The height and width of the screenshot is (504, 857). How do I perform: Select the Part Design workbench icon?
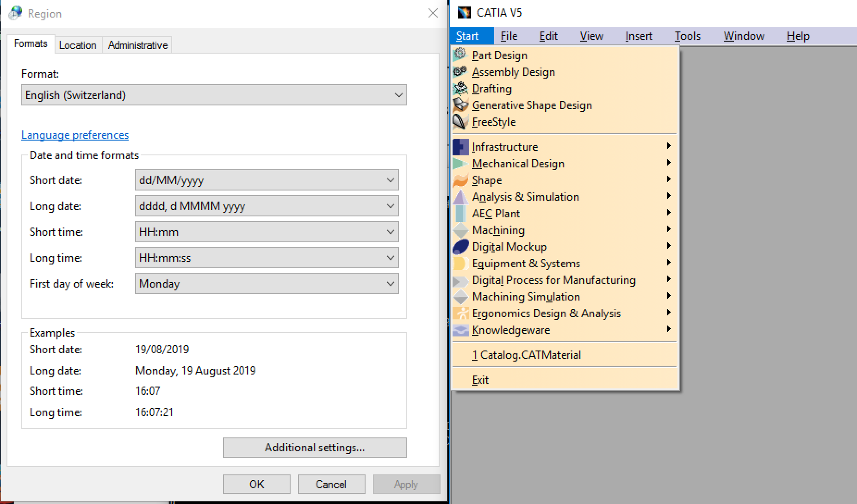tap(460, 55)
